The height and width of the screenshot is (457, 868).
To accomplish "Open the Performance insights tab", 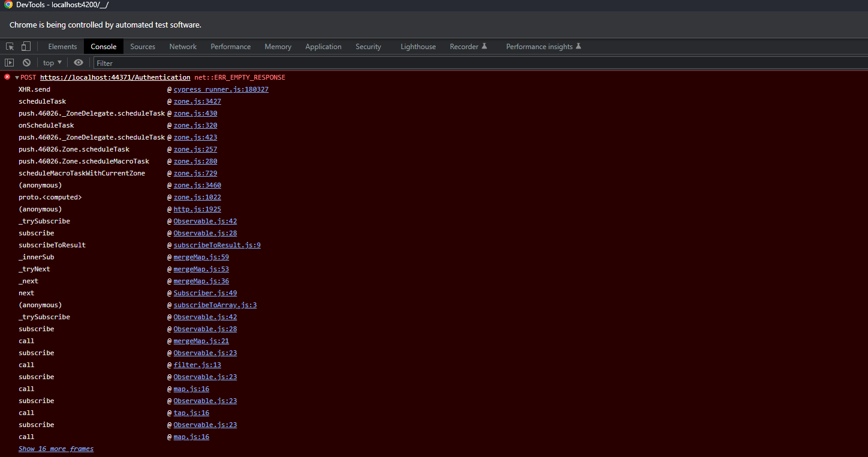I will coord(544,47).
